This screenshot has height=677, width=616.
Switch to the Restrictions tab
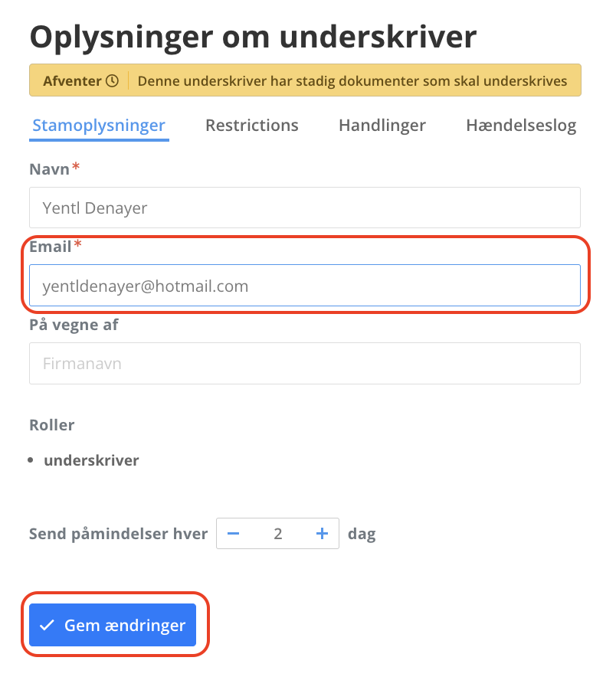pos(252,126)
